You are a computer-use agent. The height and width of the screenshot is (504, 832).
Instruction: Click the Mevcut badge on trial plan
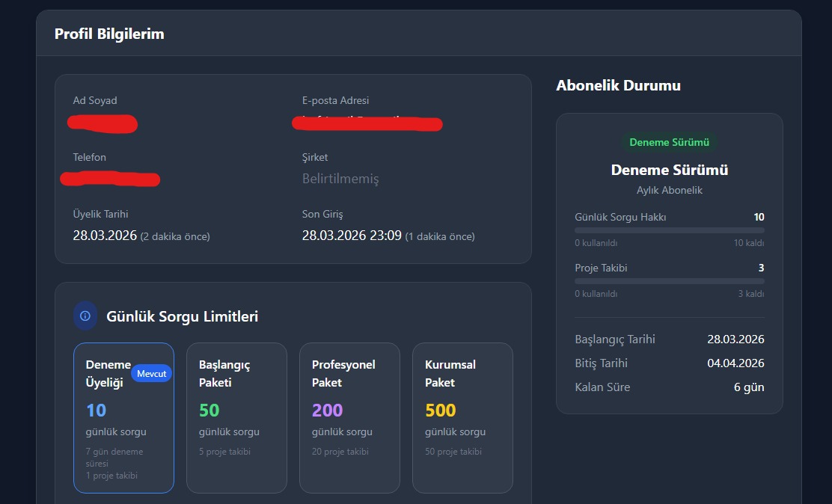[151, 373]
